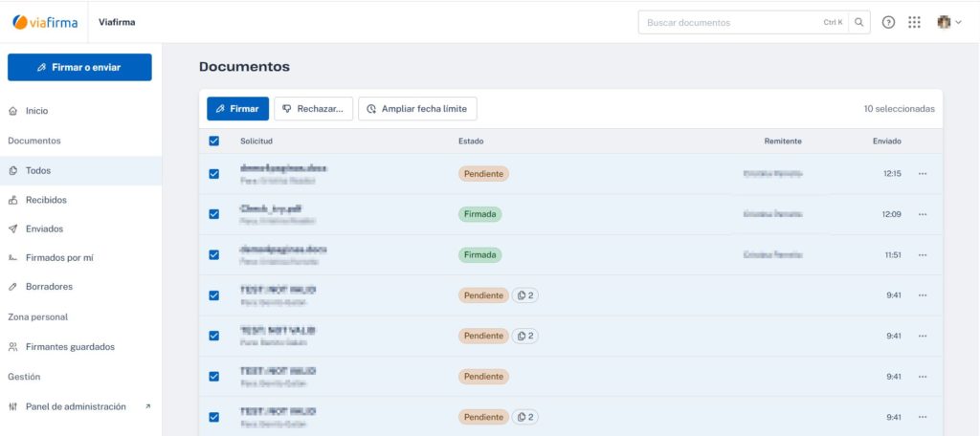Click the Enviado column header
The width and height of the screenshot is (980, 436).
pyautogui.click(x=887, y=142)
